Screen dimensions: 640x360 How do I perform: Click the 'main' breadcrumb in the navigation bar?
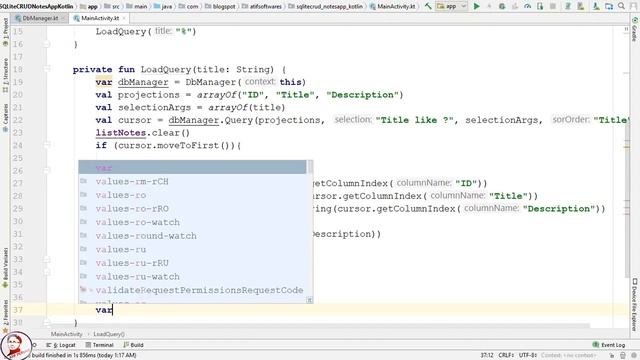(x=136, y=6)
